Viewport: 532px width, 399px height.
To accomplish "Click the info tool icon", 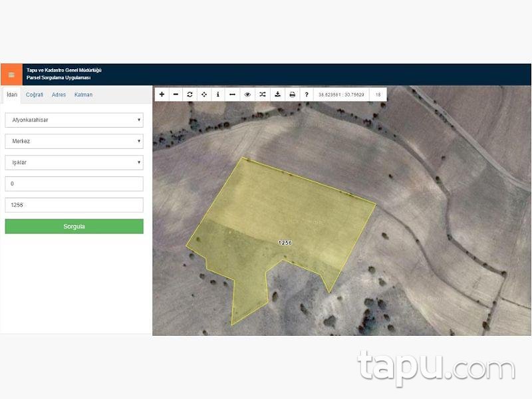I will pos(218,94).
